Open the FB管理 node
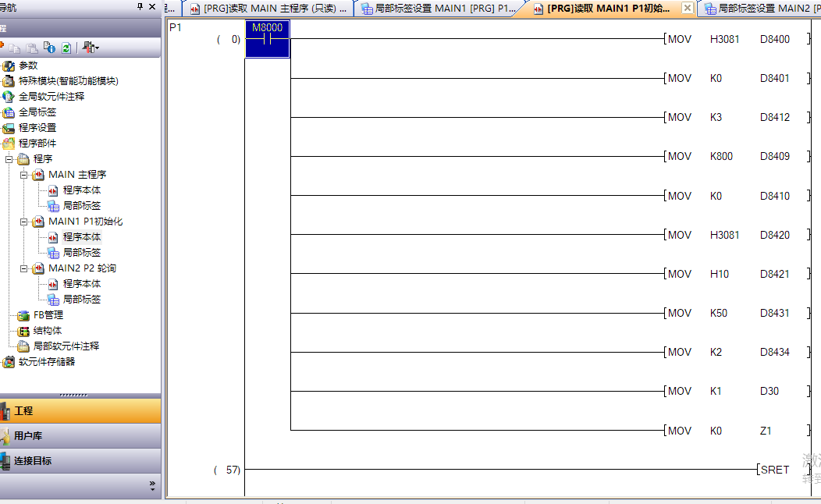The height and width of the screenshot is (504, 821). [x=48, y=315]
